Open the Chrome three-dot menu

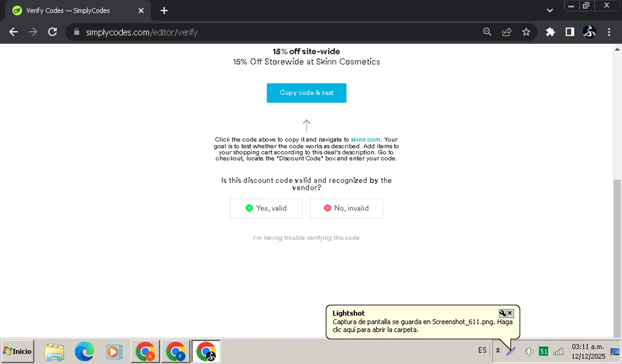(609, 32)
